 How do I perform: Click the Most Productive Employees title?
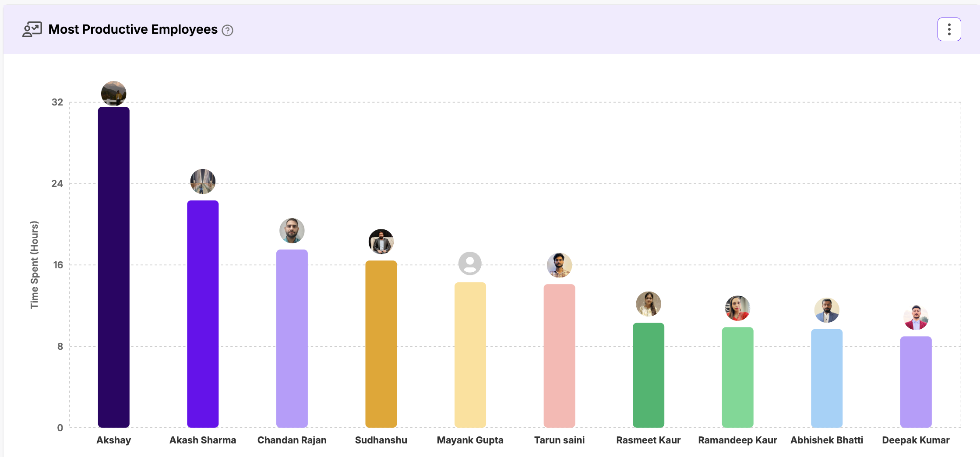pos(133,29)
